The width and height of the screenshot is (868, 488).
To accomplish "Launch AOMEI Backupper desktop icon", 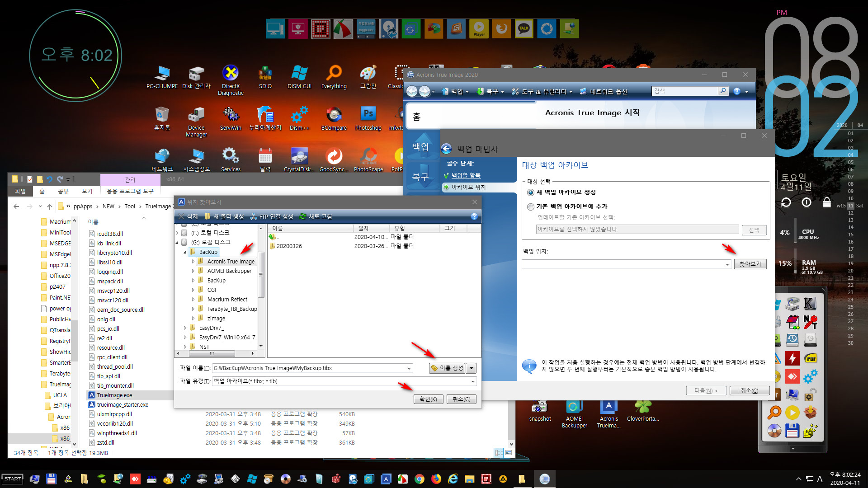I will (x=575, y=414).
